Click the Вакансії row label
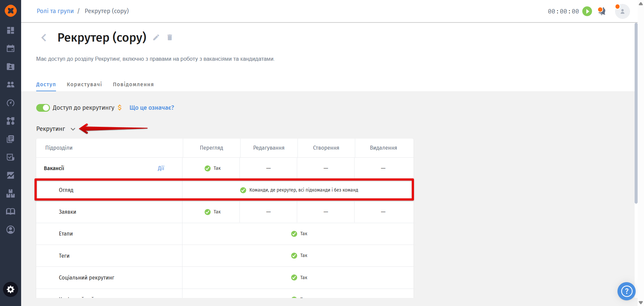 (x=54, y=168)
